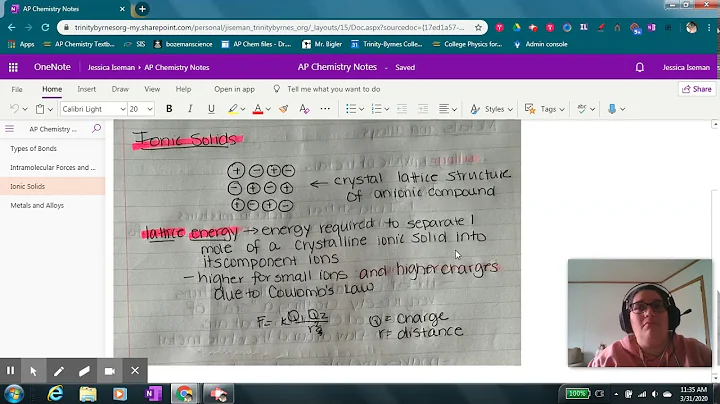Click the Clear Formatting icon

(304, 109)
